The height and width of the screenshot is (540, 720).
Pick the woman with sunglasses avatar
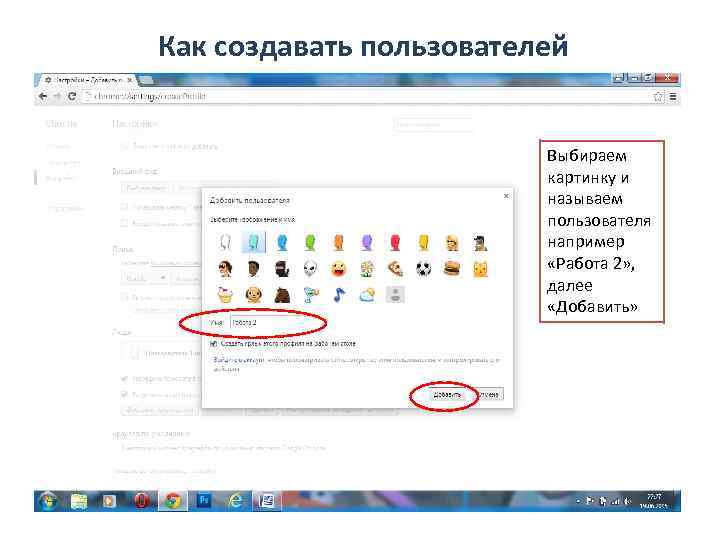tap(225, 269)
